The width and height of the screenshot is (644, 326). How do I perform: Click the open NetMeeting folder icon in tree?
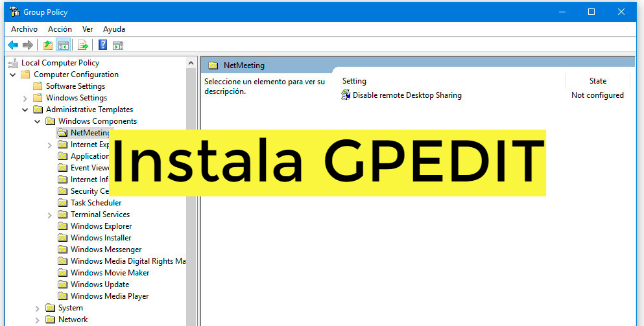(x=62, y=133)
